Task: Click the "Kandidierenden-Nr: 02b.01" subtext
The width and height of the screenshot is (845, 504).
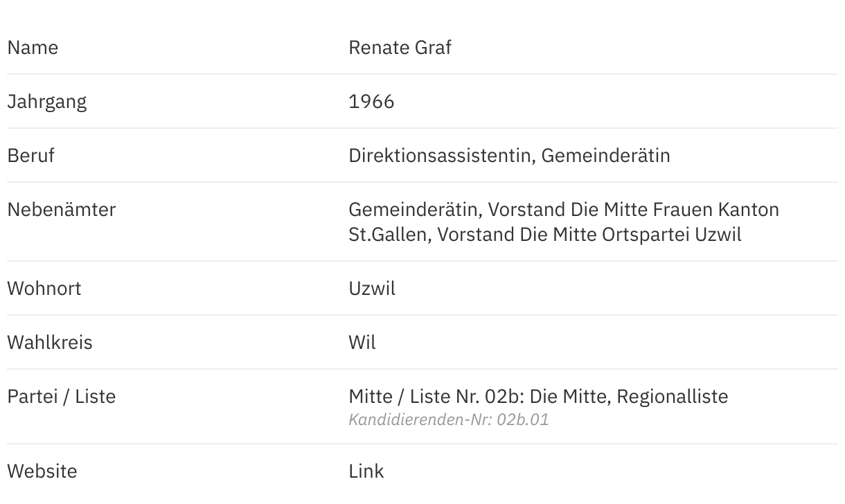Action: point(448,420)
